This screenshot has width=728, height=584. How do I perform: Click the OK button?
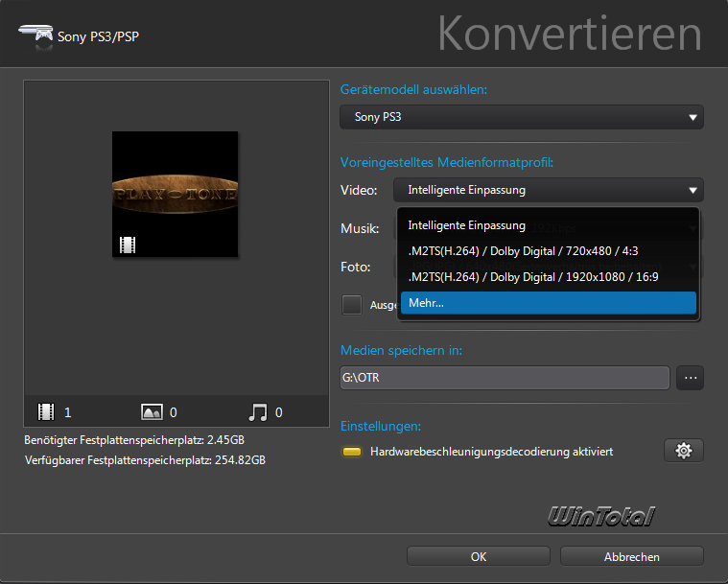479,556
